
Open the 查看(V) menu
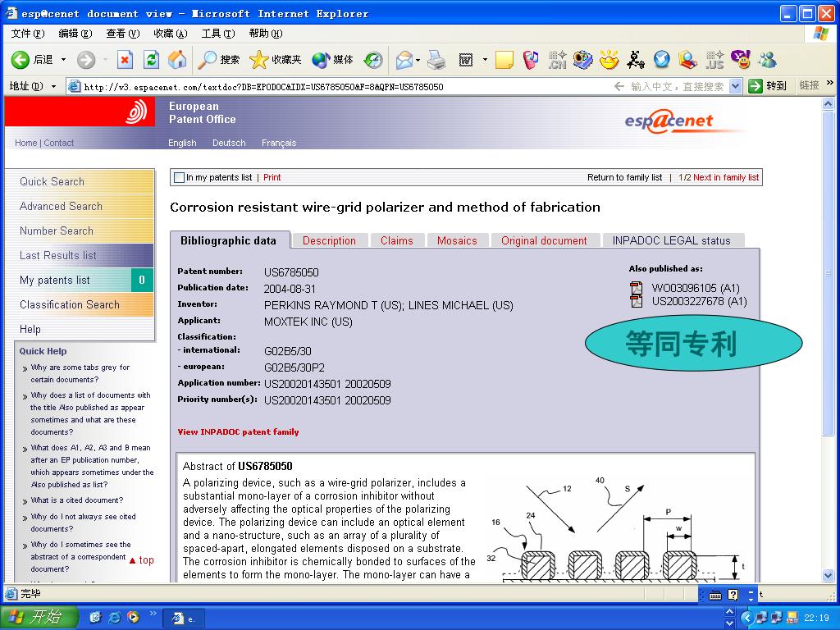tap(123, 34)
